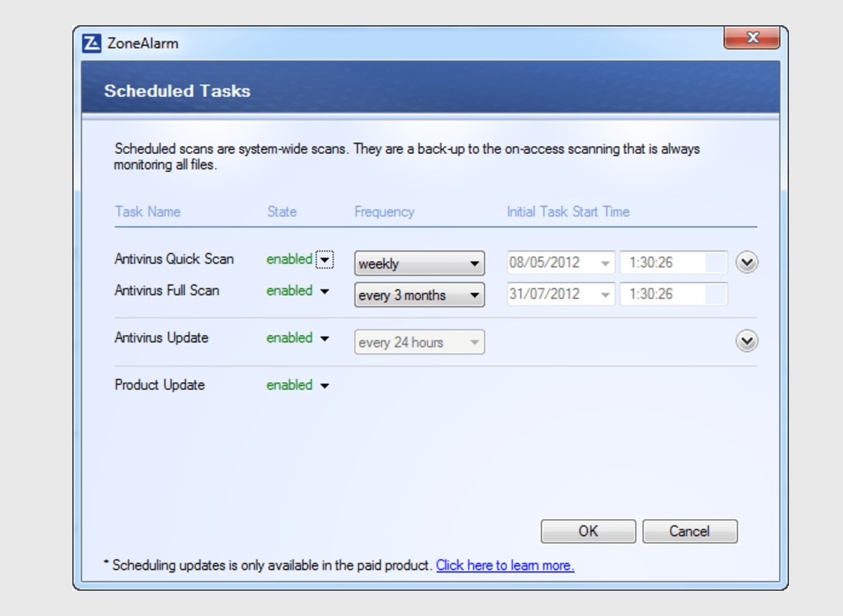The image size is (843, 616).
Task: Click the ZoneAlarm logo icon in title bar
Action: click(92, 44)
